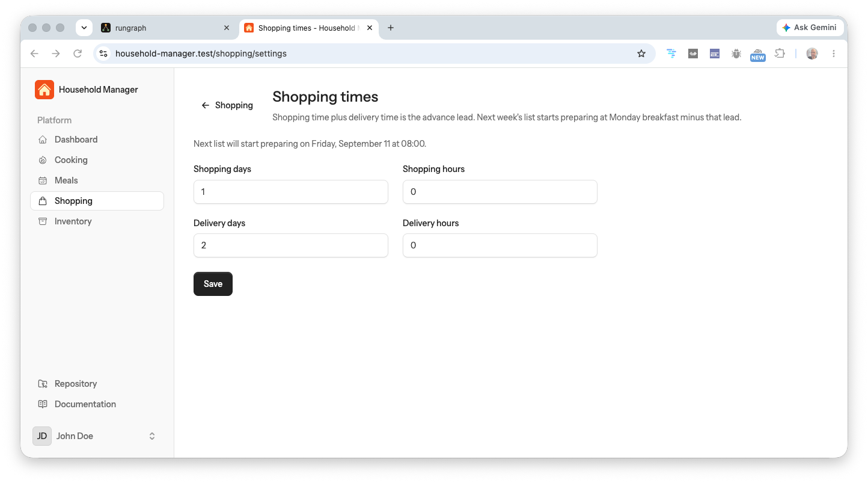Click the 'Next list will start preparing' text
Screen dimensions: 868x483
310,144
